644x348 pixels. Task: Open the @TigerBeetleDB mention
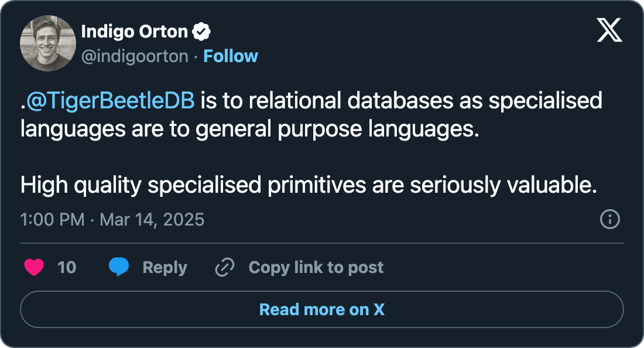point(110,101)
